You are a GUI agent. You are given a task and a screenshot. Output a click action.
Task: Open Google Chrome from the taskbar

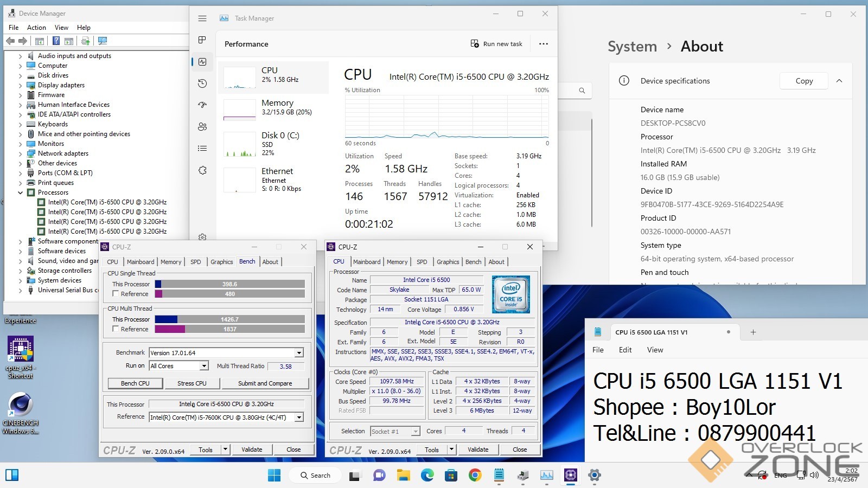475,476
